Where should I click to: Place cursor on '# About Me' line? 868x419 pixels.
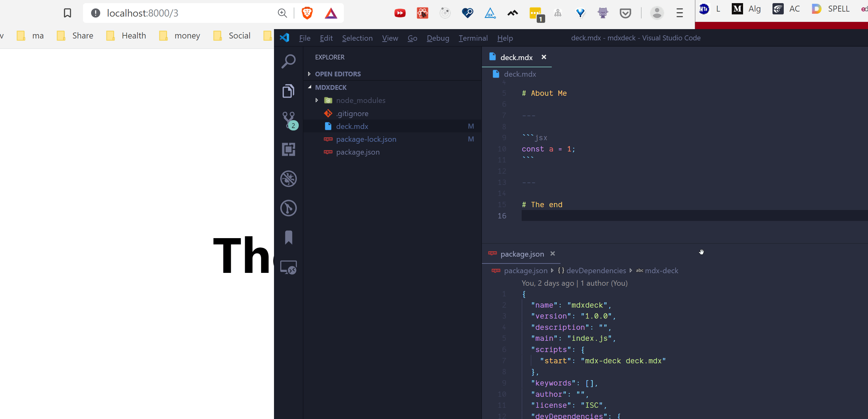click(x=544, y=93)
